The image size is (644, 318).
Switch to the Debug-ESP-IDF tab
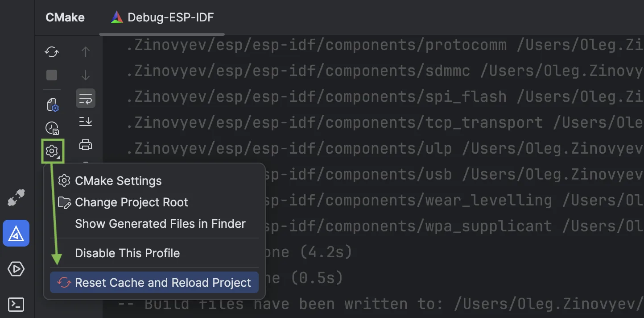pyautogui.click(x=162, y=18)
